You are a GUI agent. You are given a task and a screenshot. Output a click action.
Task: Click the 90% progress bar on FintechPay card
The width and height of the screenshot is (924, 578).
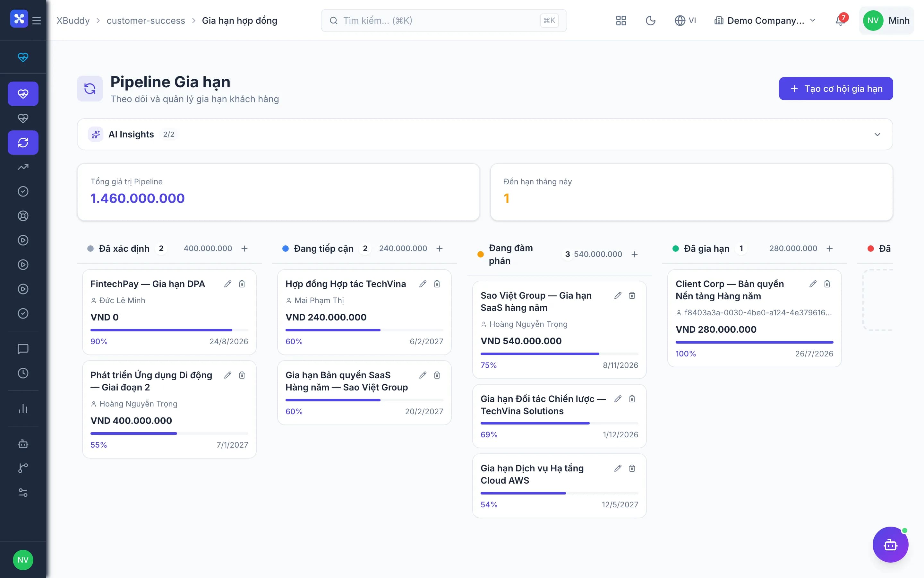[x=169, y=330]
